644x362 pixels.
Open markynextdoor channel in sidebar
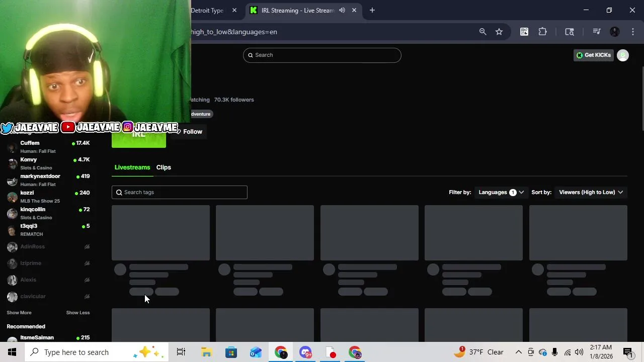pyautogui.click(x=48, y=180)
